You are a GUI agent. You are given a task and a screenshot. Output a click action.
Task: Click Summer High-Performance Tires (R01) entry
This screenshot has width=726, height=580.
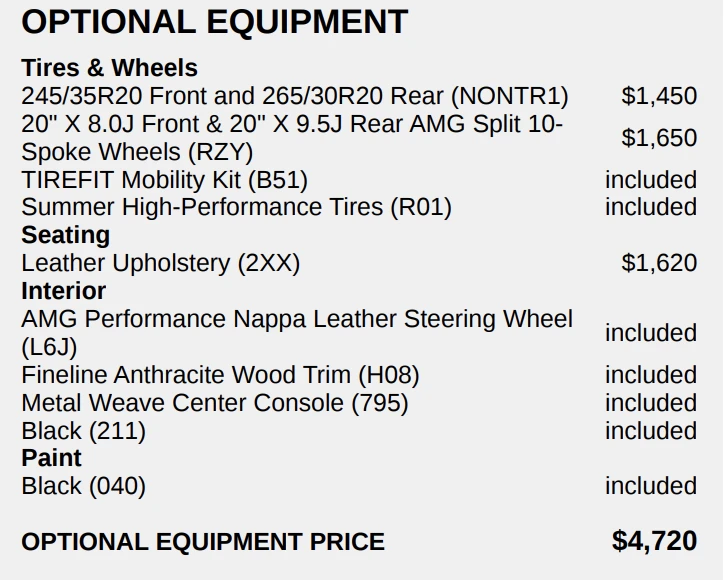[236, 207]
